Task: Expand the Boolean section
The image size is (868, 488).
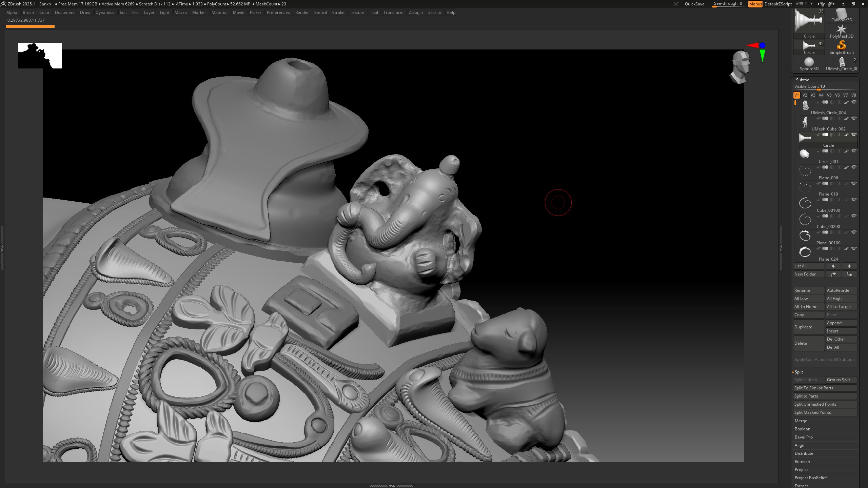Action: (x=802, y=429)
